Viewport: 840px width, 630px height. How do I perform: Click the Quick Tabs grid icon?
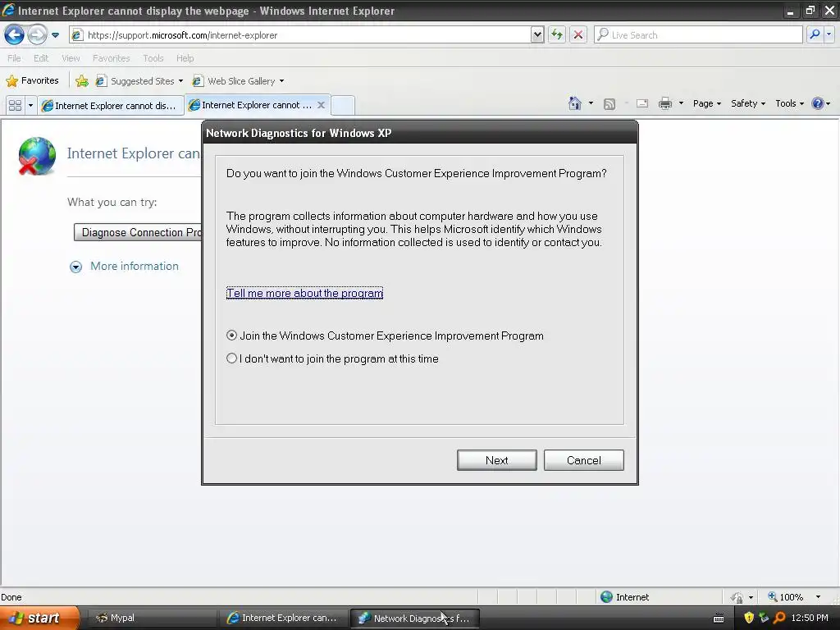pos(15,106)
